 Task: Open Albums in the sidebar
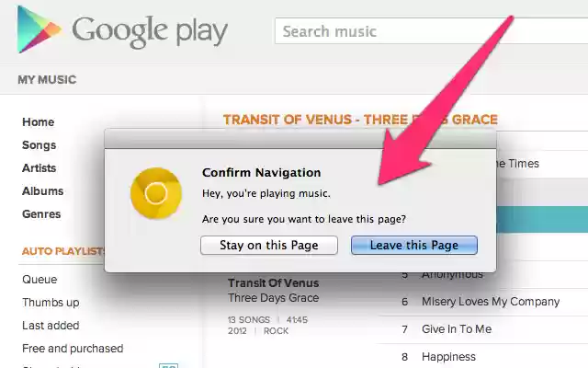(x=42, y=191)
